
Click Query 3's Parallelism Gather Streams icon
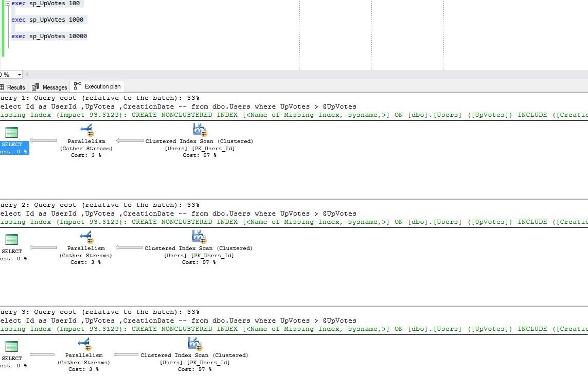coord(84,344)
